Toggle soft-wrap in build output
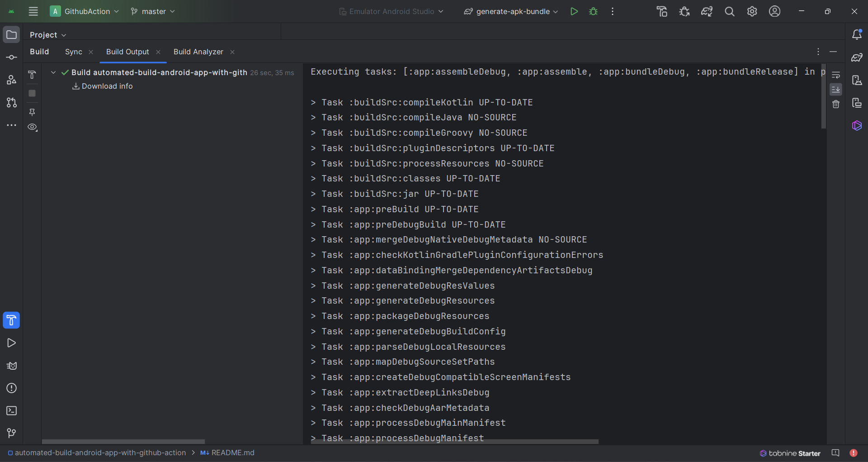868x462 pixels. (x=836, y=75)
